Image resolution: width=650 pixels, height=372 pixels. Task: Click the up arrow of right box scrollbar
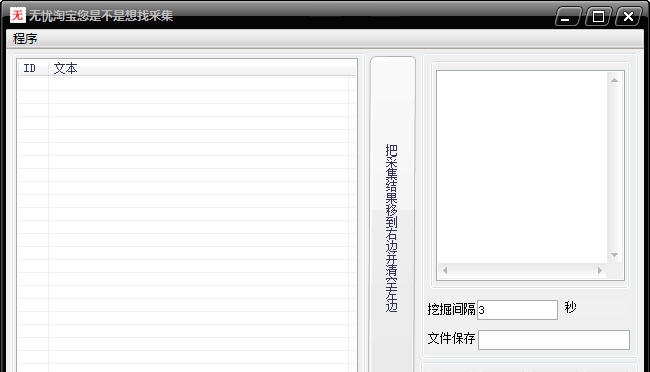click(x=614, y=80)
